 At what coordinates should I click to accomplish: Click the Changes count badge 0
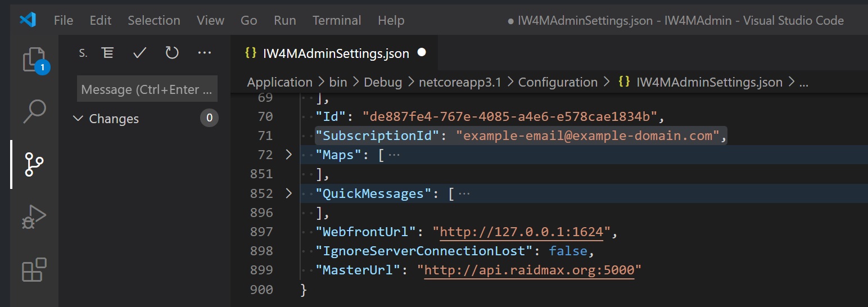pos(209,118)
